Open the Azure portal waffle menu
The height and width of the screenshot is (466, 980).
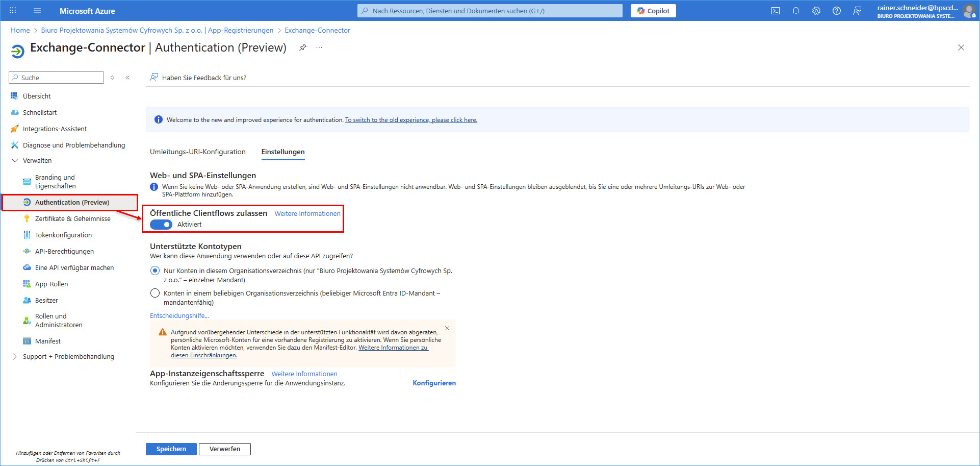pyautogui.click(x=13, y=11)
